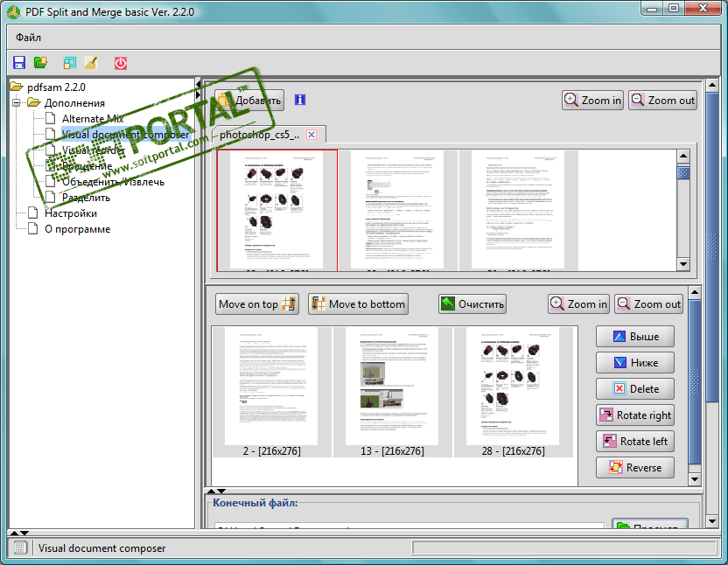Click the Move on top button
This screenshot has height=565, width=728.
[257, 304]
